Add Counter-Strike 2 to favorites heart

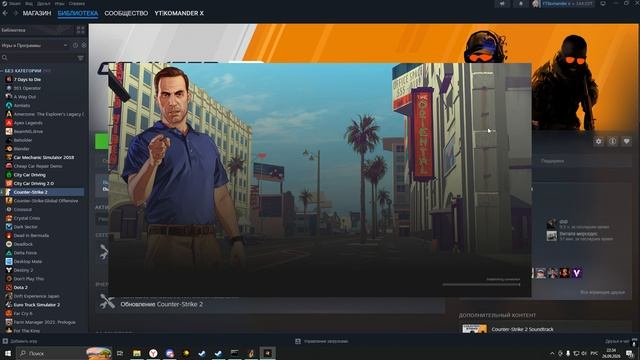tap(626, 141)
